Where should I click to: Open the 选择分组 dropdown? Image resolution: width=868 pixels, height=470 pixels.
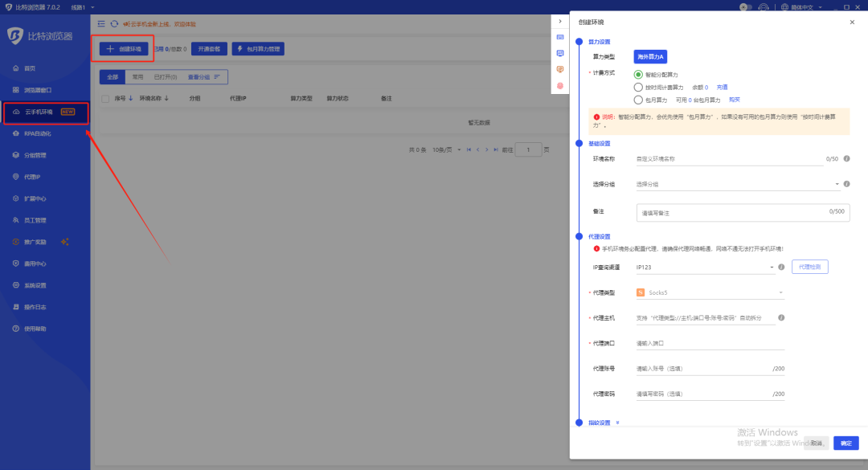point(737,184)
